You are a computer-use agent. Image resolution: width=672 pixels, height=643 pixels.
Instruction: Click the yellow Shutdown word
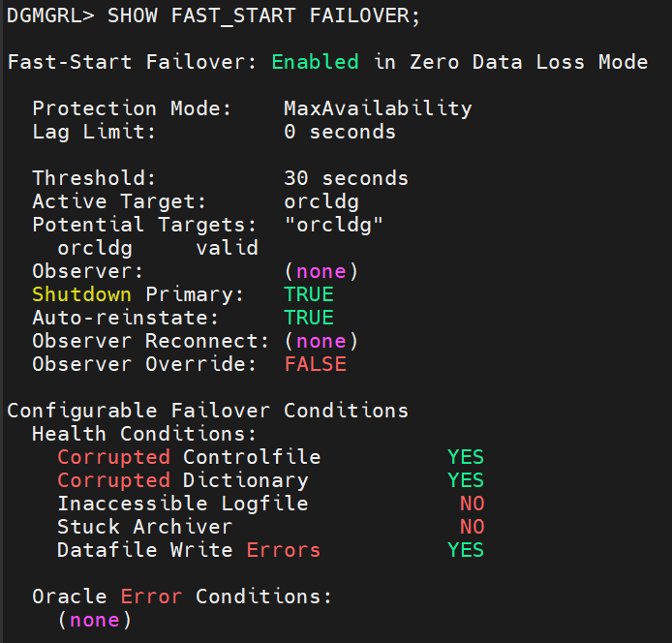coord(81,294)
